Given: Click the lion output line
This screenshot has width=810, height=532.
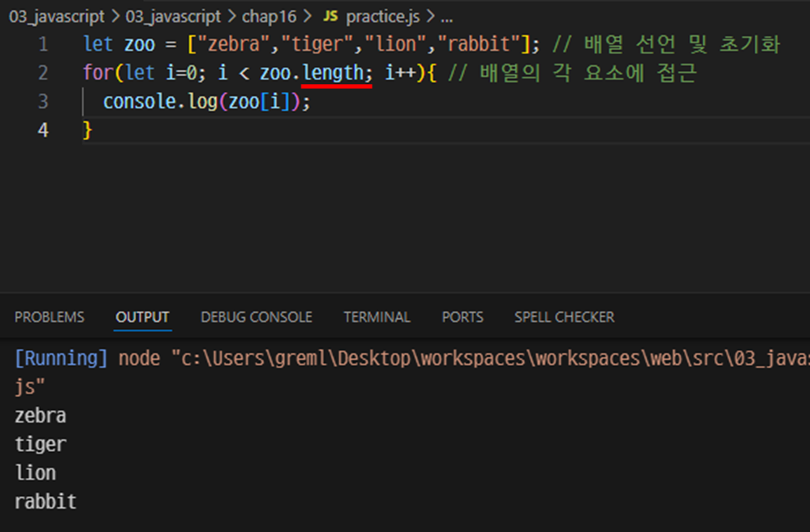Looking at the screenshot, I should click(x=35, y=473).
